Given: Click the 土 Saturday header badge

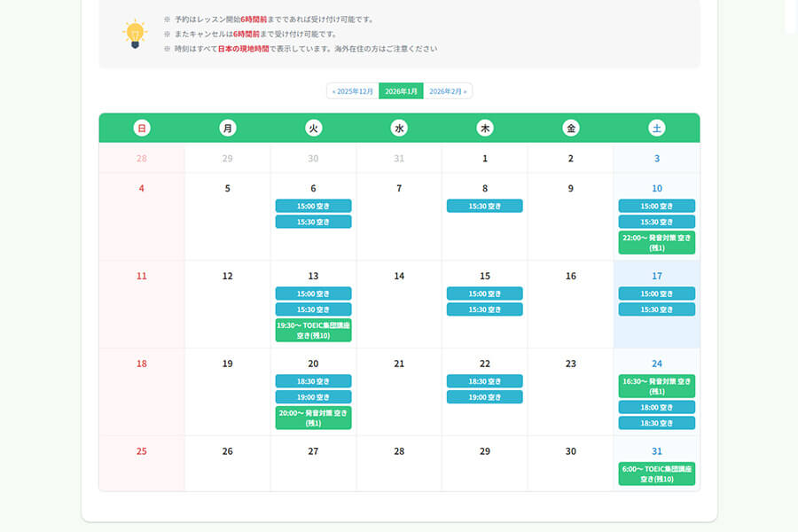Looking at the screenshot, I should click(656, 129).
